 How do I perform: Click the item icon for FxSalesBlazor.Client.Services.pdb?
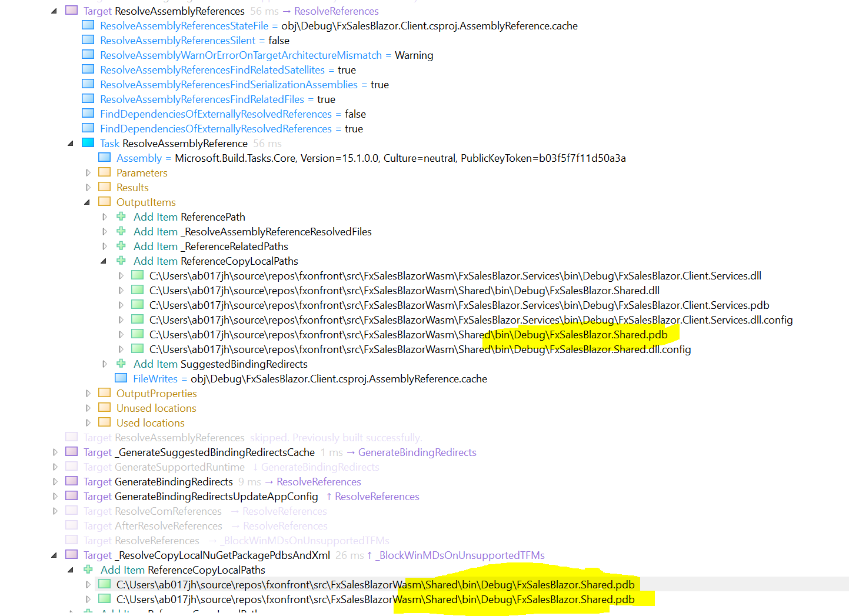tap(138, 304)
